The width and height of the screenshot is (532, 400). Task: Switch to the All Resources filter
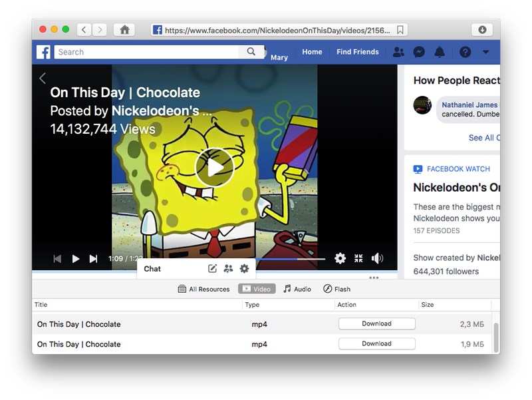point(204,289)
